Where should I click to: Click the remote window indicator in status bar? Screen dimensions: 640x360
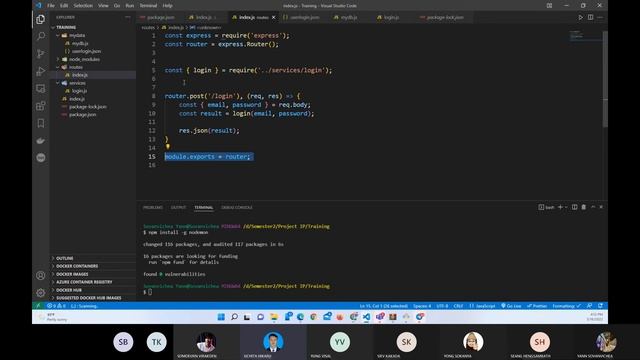(38, 306)
